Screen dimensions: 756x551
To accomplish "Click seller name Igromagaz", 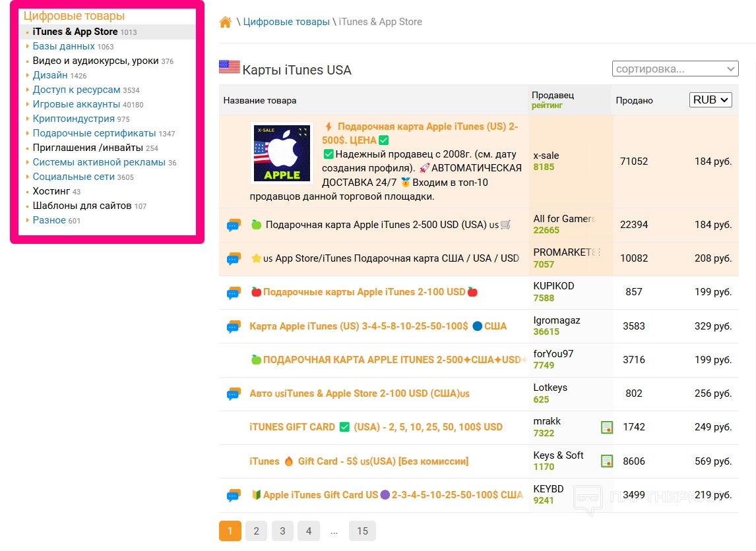I will click(556, 320).
